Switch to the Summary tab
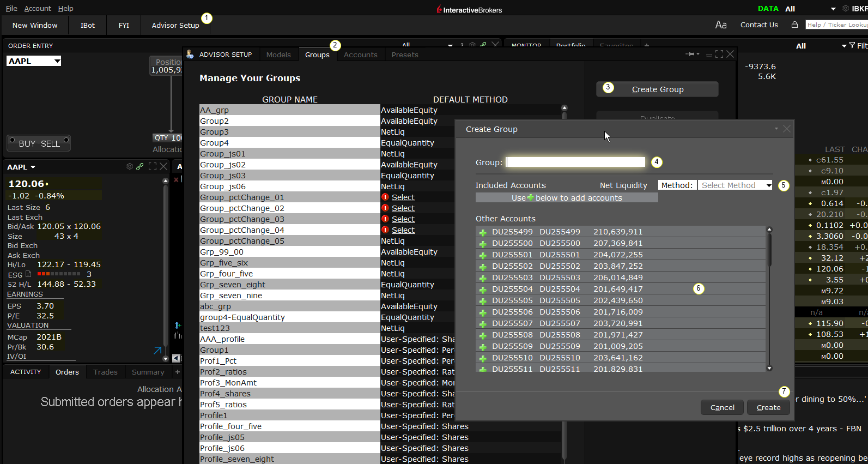 click(x=148, y=372)
